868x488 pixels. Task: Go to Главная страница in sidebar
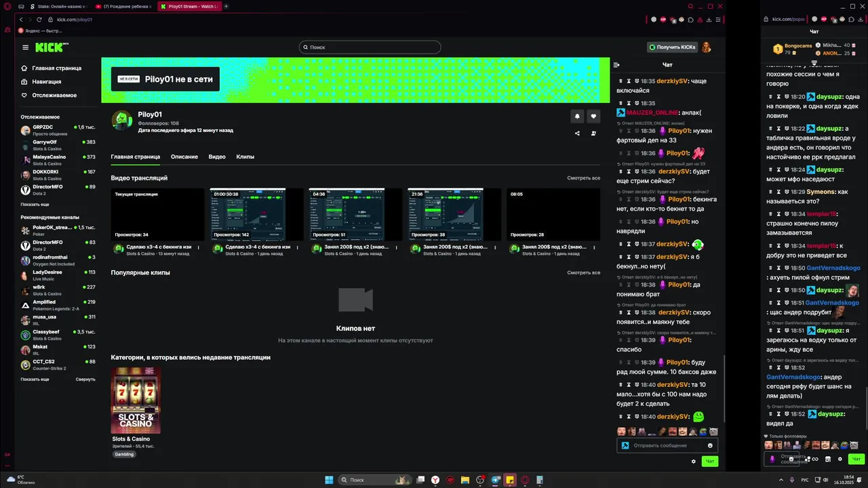[52, 68]
